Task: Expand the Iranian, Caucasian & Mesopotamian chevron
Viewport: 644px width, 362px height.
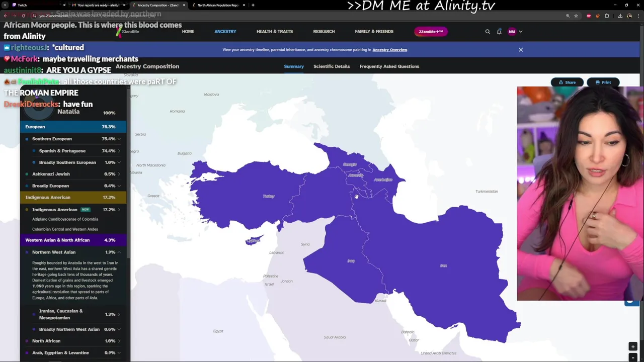Action: (x=119, y=314)
